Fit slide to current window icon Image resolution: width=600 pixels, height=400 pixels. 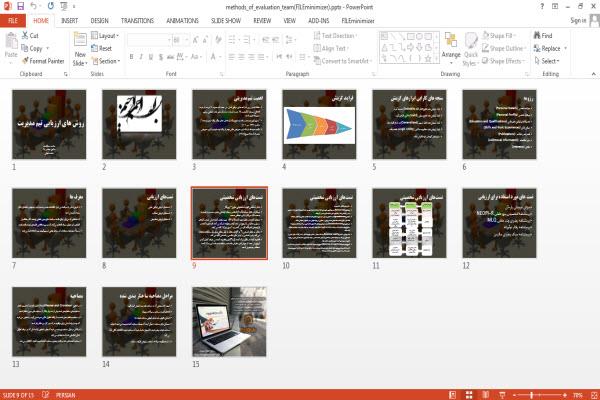click(x=594, y=395)
